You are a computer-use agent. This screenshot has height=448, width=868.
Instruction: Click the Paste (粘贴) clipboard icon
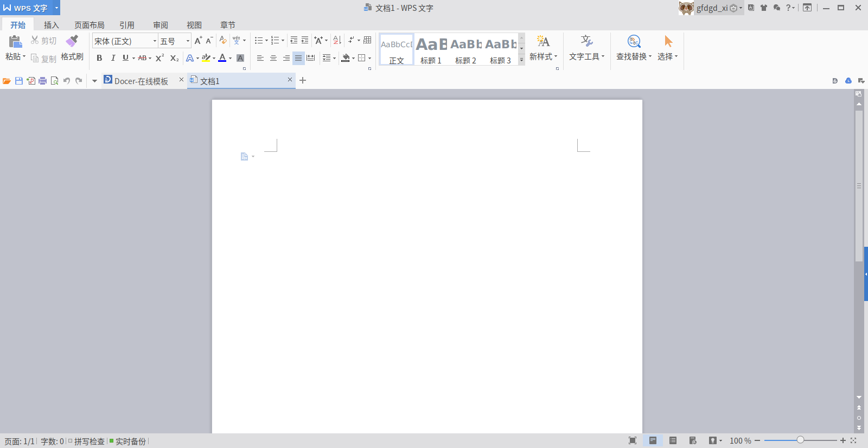15,42
